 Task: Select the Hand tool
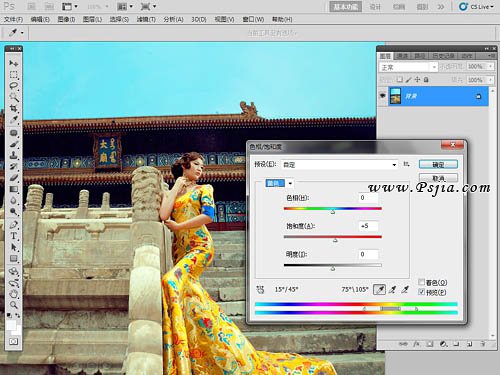13,294
